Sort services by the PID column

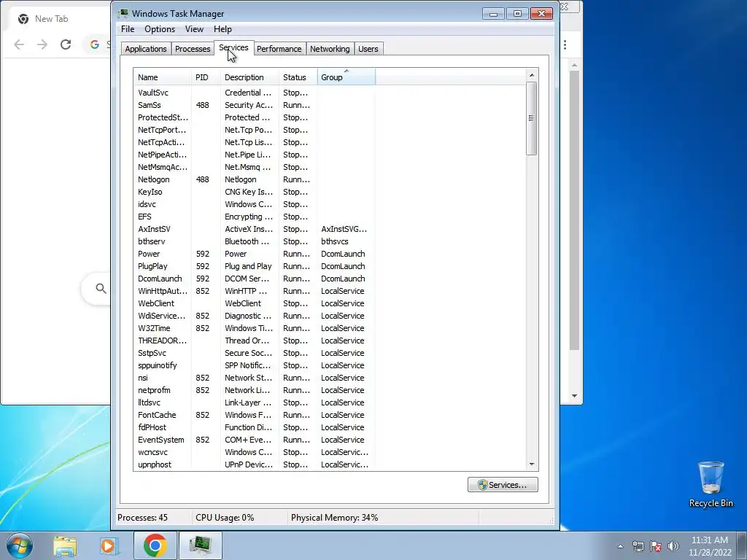click(206, 77)
